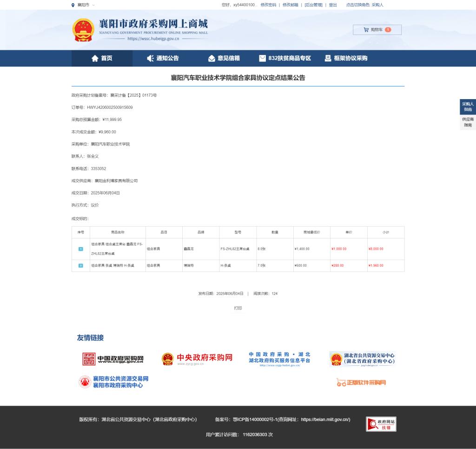This screenshot has height=449, width=476.
Task: Open the 采购人指南 side panel button
Action: [x=468, y=107]
